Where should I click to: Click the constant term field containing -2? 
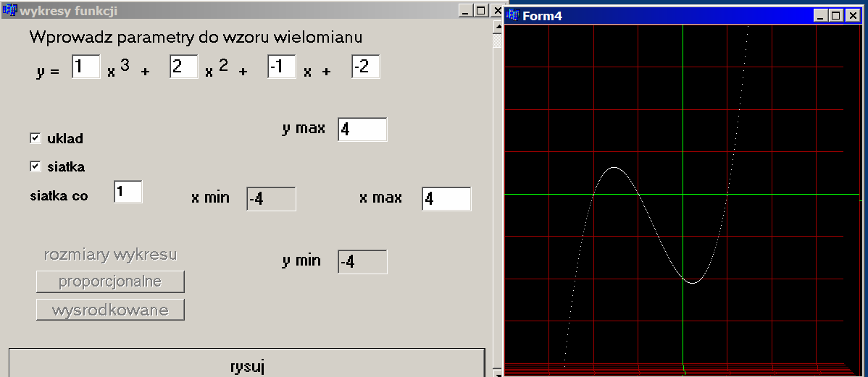click(365, 67)
